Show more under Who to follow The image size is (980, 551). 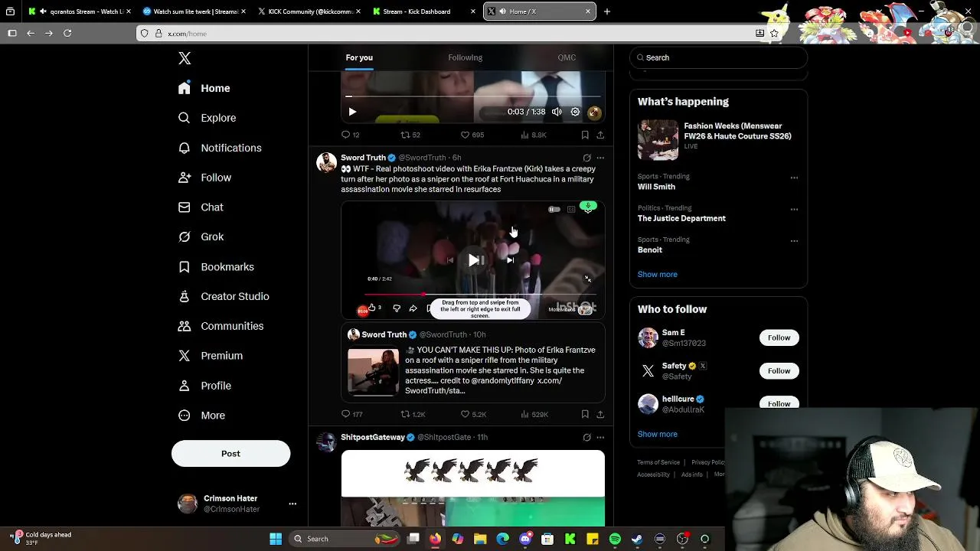click(x=657, y=434)
